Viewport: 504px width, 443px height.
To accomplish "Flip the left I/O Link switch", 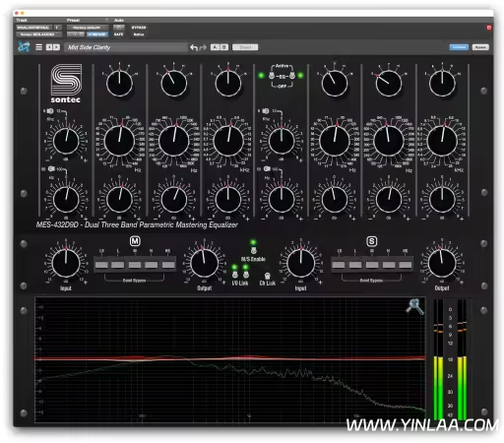I will coord(235,275).
